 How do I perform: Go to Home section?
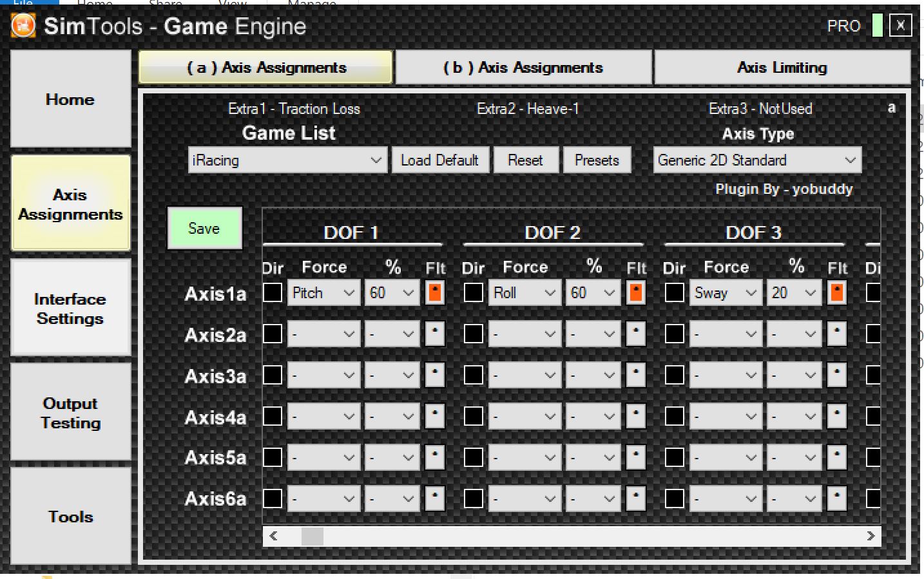pos(70,99)
